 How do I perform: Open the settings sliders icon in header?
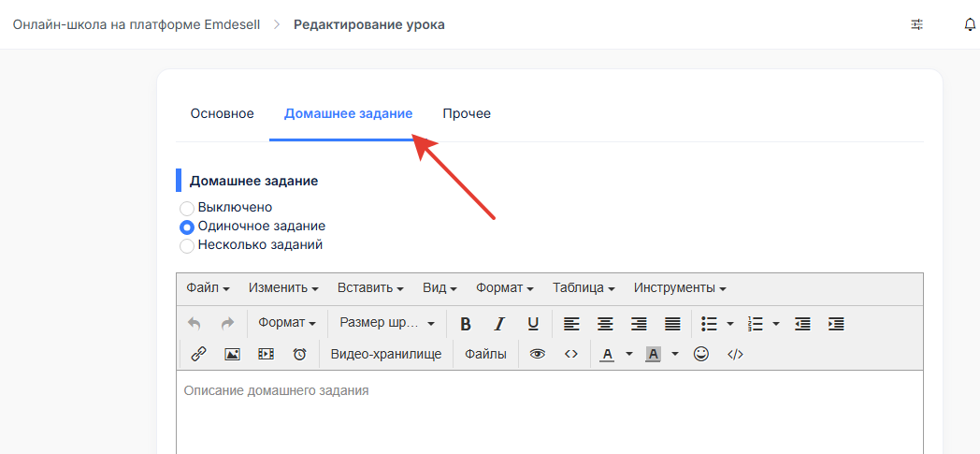coord(916,25)
